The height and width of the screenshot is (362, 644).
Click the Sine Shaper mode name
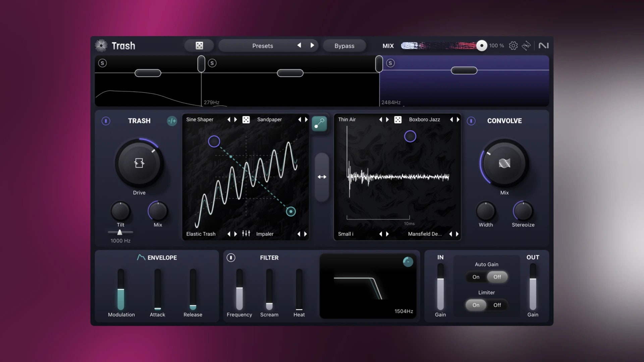pyautogui.click(x=200, y=120)
